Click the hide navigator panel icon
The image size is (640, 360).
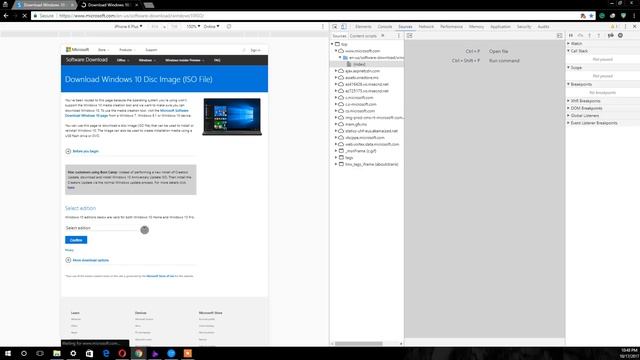(409, 36)
